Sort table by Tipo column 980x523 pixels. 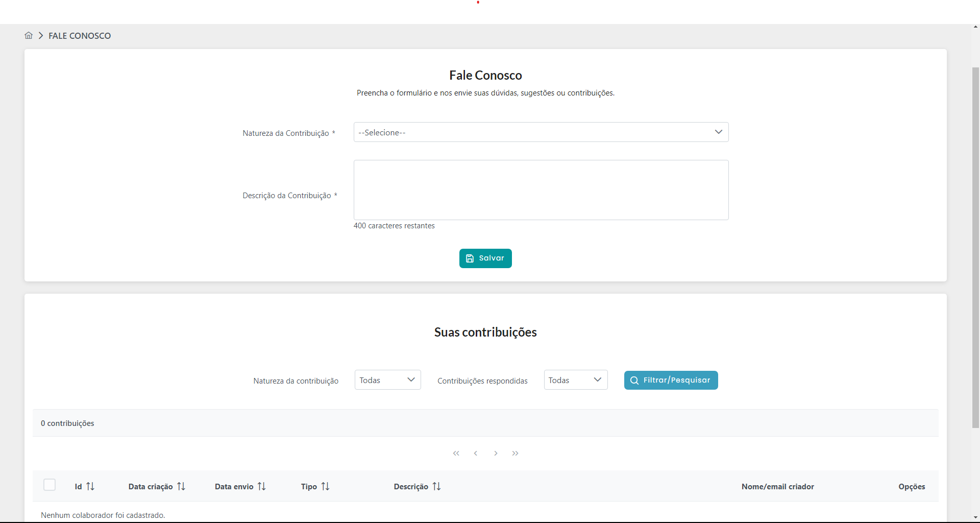coord(325,486)
